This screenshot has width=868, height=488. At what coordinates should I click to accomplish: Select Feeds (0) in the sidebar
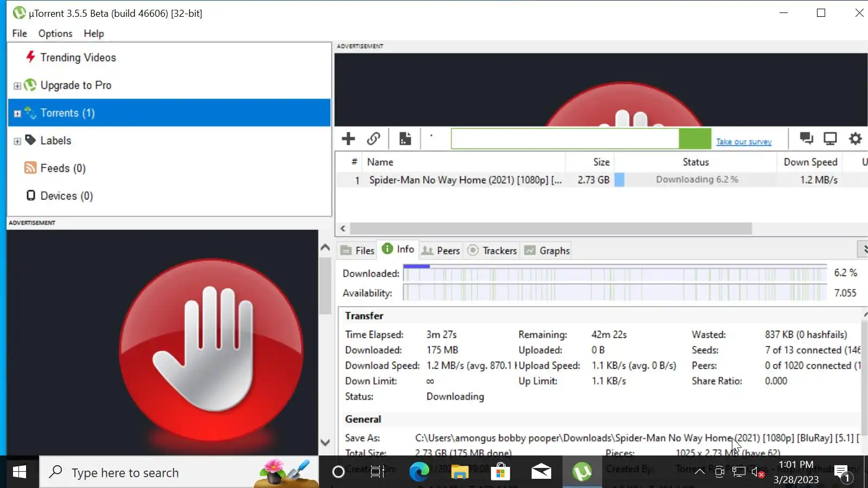(63, 168)
